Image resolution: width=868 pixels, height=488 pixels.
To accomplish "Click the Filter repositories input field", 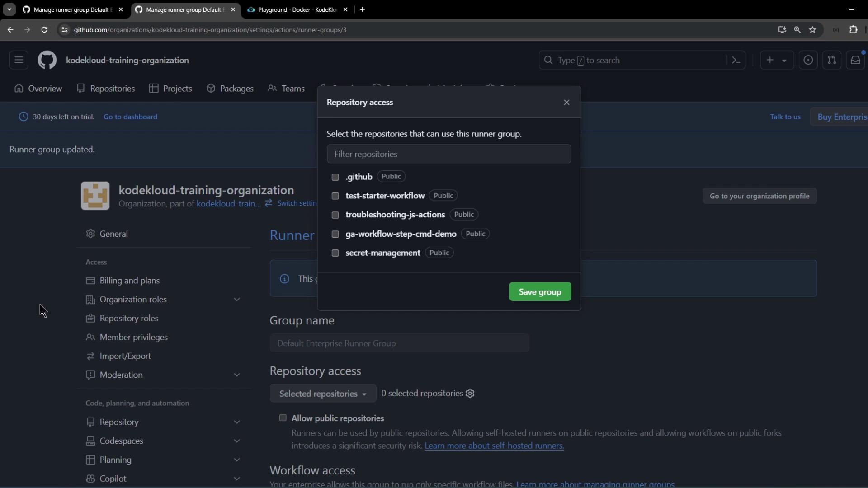I will (x=448, y=154).
